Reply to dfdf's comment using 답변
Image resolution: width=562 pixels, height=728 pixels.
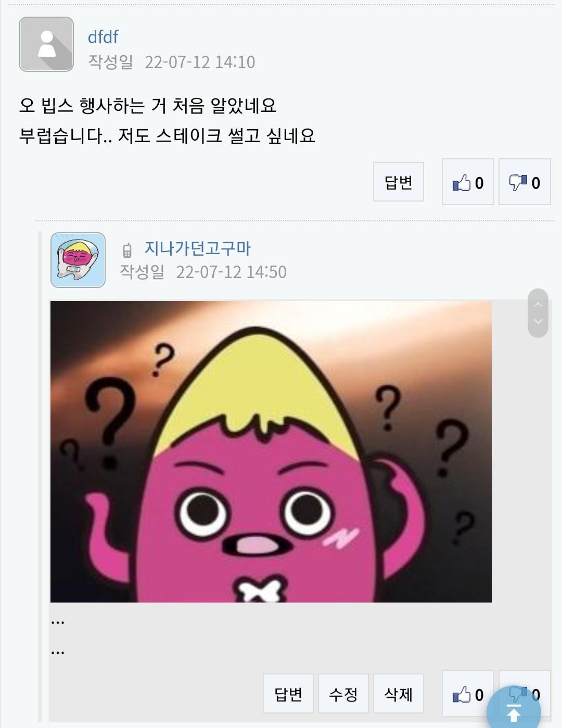pos(399,182)
